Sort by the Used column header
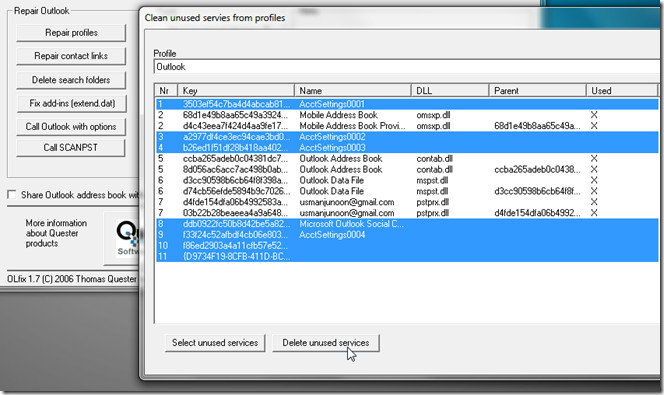Screen dimensions: 664x395 click(x=622, y=91)
